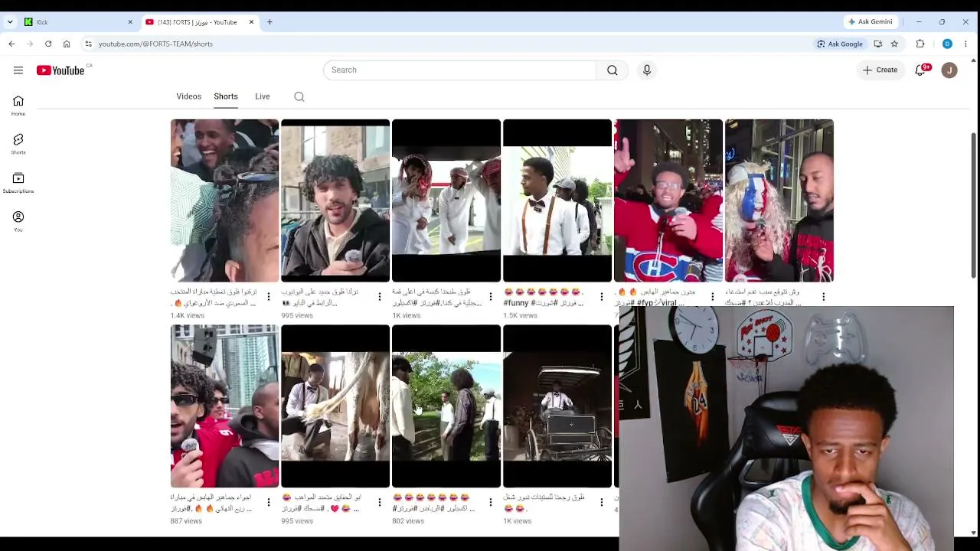Click the "802 views" text
Screen dimensions: 980x551
click(x=408, y=521)
